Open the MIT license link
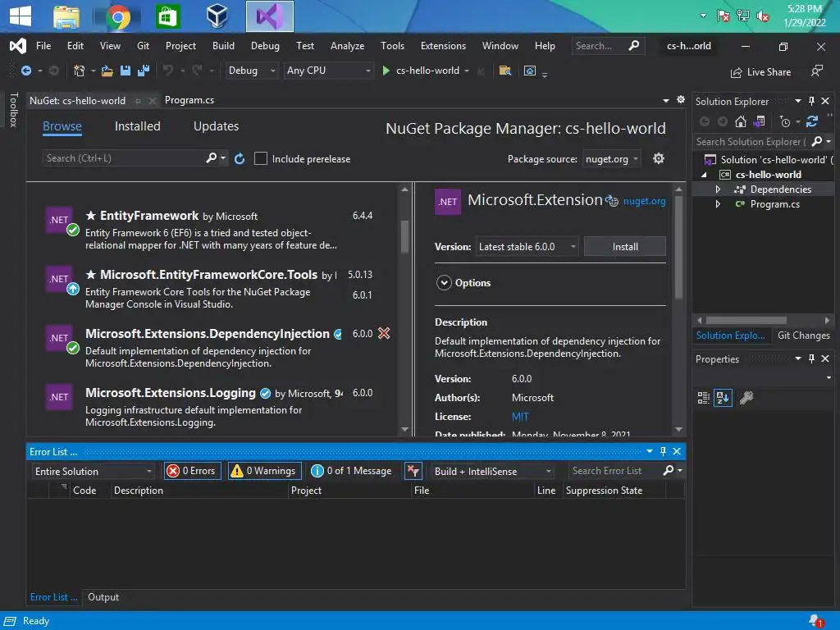Image resolution: width=840 pixels, height=630 pixels. 519,416
